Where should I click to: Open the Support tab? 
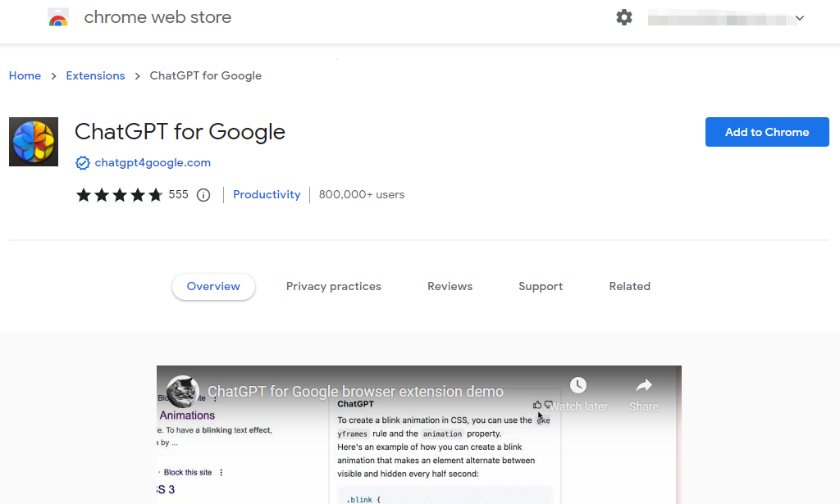[x=541, y=287]
